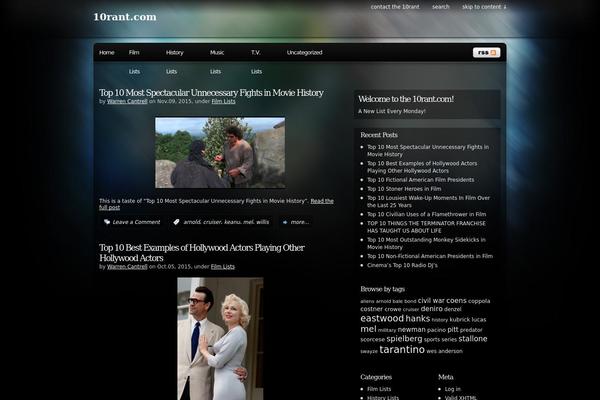600x400 pixels.
Task: Click Film Lists category on the Nov.09 post
Action: (223, 101)
